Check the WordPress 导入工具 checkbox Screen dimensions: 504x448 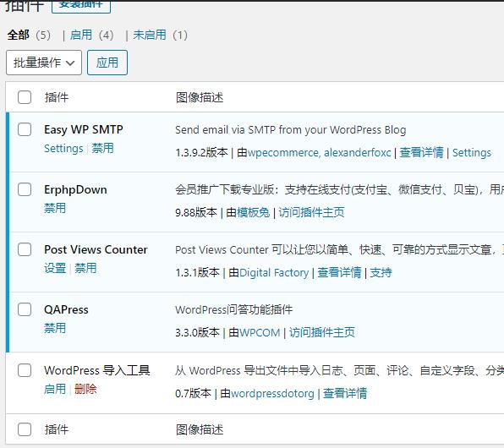[25, 370]
